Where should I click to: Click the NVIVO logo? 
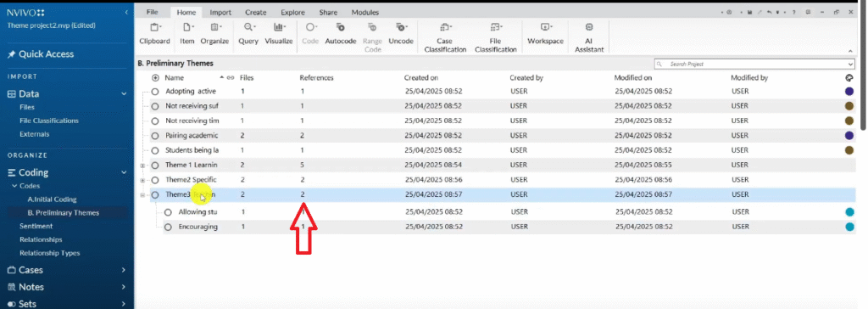(x=25, y=12)
